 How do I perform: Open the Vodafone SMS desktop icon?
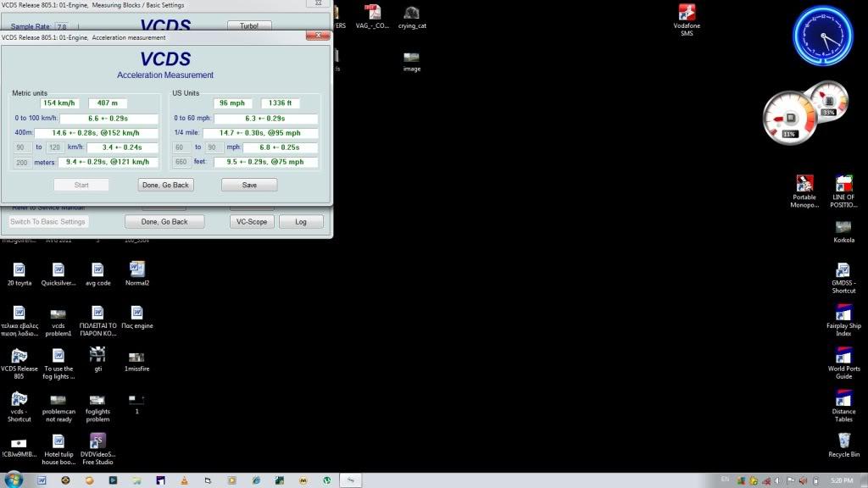(x=687, y=19)
